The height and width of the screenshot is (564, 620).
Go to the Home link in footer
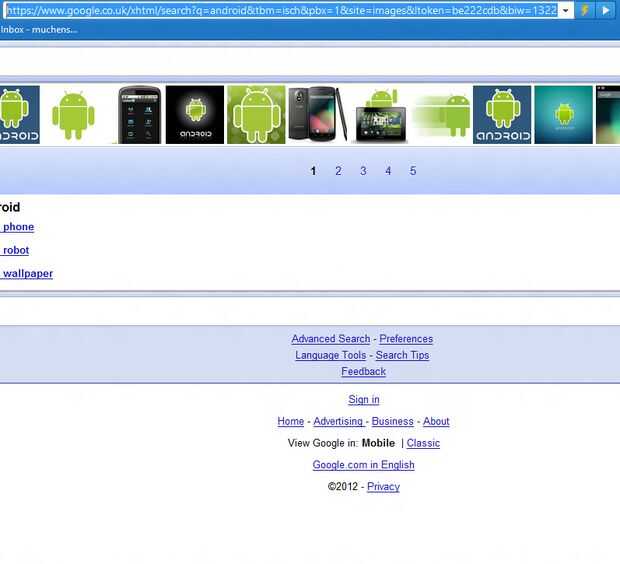[291, 421]
